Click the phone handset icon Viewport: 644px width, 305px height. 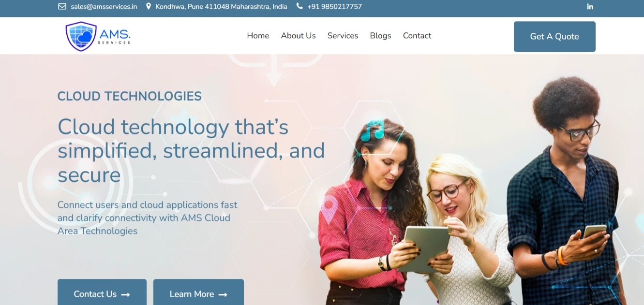(300, 6)
